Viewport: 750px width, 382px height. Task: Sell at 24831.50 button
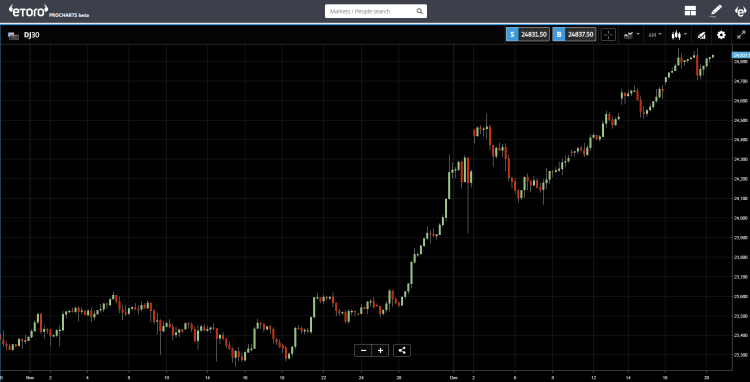pos(528,35)
